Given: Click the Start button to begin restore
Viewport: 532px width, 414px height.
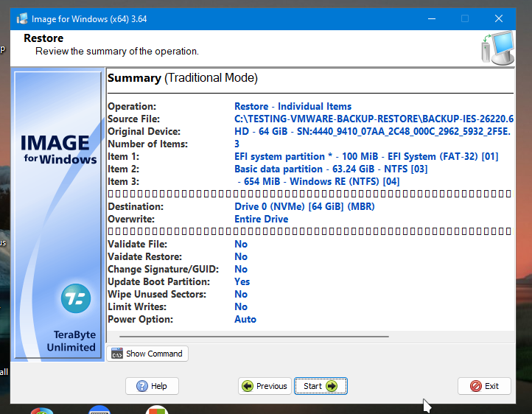Looking at the screenshot, I should pyautogui.click(x=321, y=386).
